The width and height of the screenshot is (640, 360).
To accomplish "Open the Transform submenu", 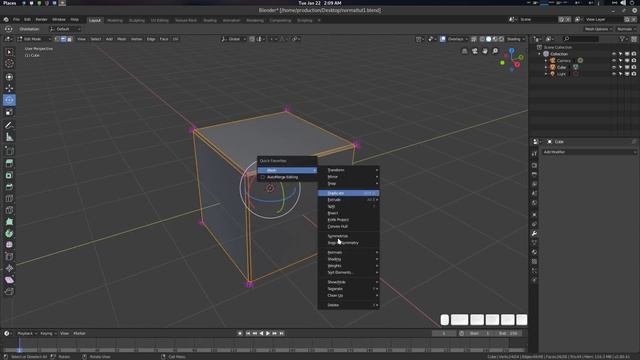I will [x=349, y=170].
